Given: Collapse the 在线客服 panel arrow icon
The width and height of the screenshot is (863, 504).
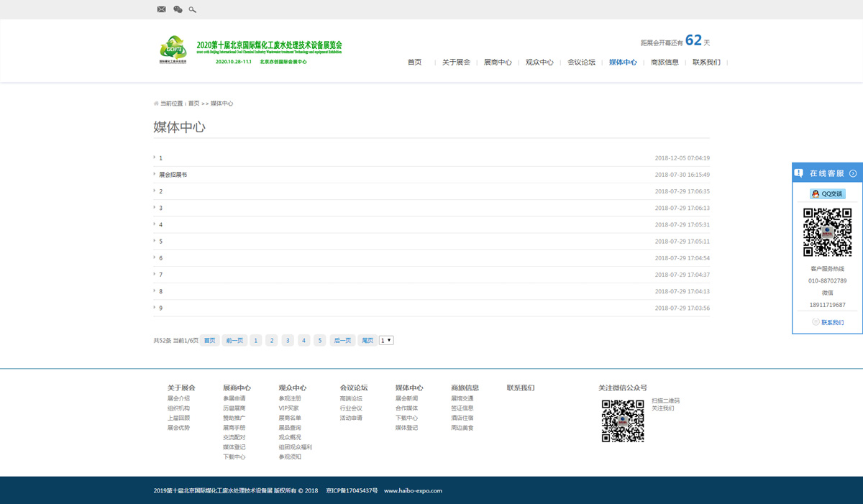Looking at the screenshot, I should [x=853, y=173].
